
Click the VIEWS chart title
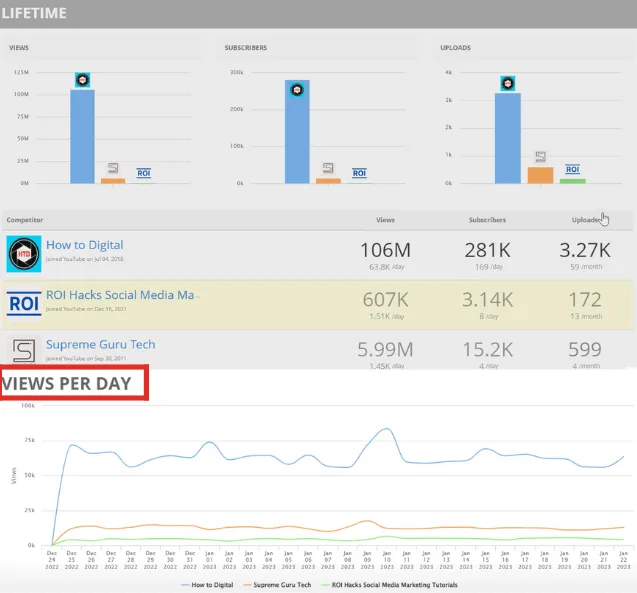[19, 48]
